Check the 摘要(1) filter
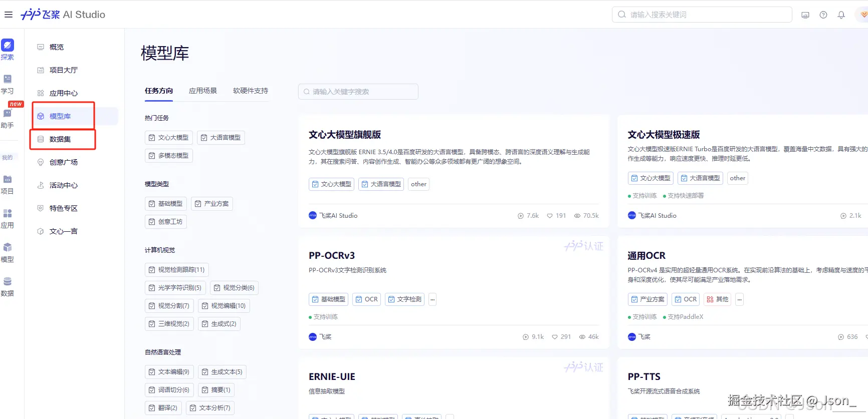 coord(216,390)
